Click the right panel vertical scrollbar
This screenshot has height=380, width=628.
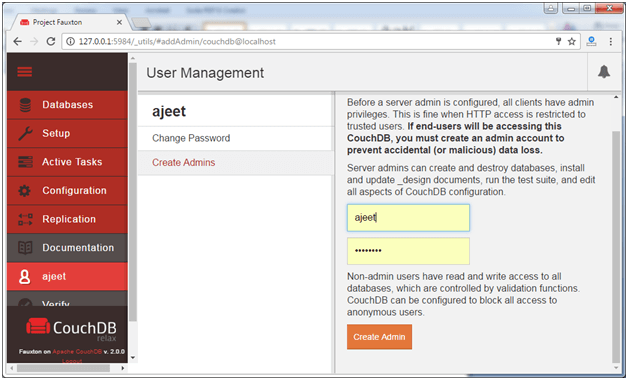pyautogui.click(x=616, y=246)
